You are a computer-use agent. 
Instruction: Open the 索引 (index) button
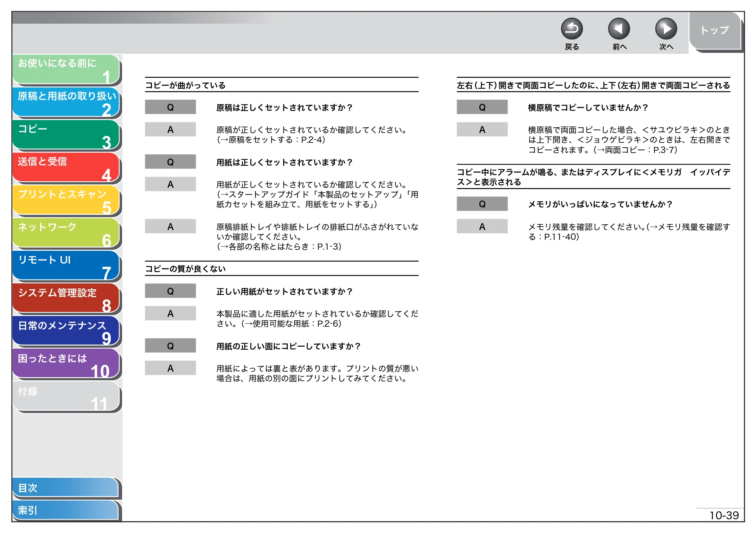65,510
